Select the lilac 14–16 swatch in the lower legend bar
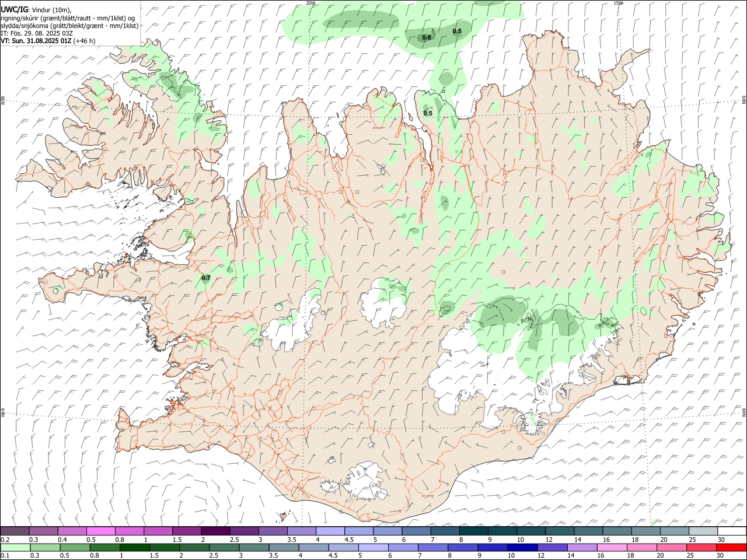 pyautogui.click(x=581, y=547)
